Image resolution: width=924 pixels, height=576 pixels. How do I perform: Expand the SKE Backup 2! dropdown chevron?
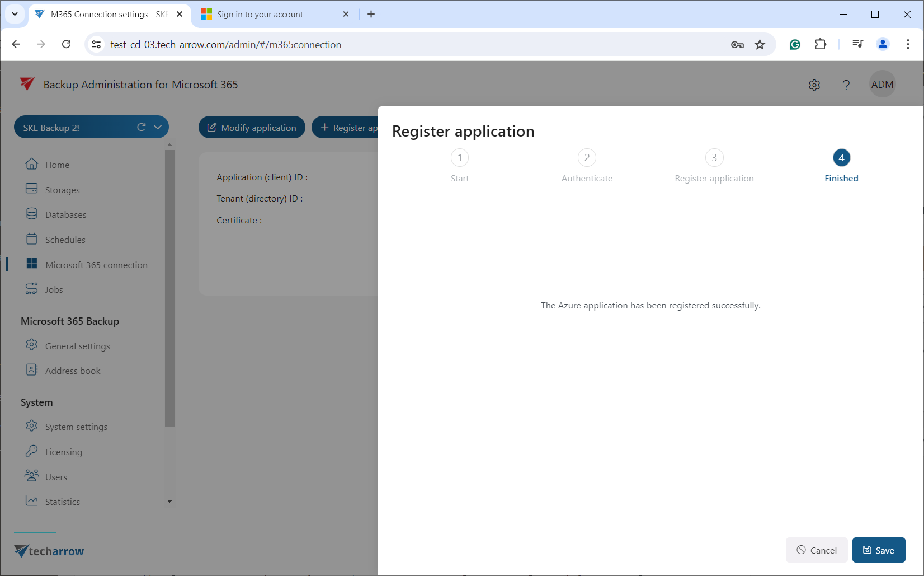[158, 127]
